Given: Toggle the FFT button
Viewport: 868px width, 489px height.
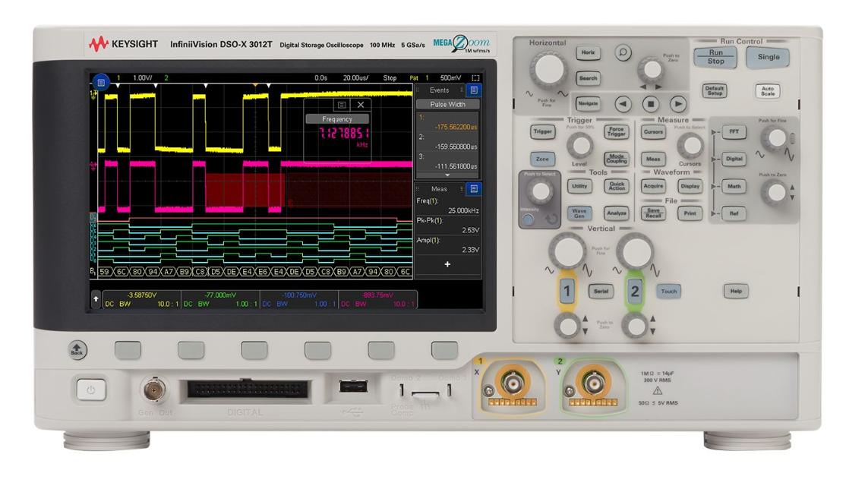Looking at the screenshot, I should click(734, 132).
